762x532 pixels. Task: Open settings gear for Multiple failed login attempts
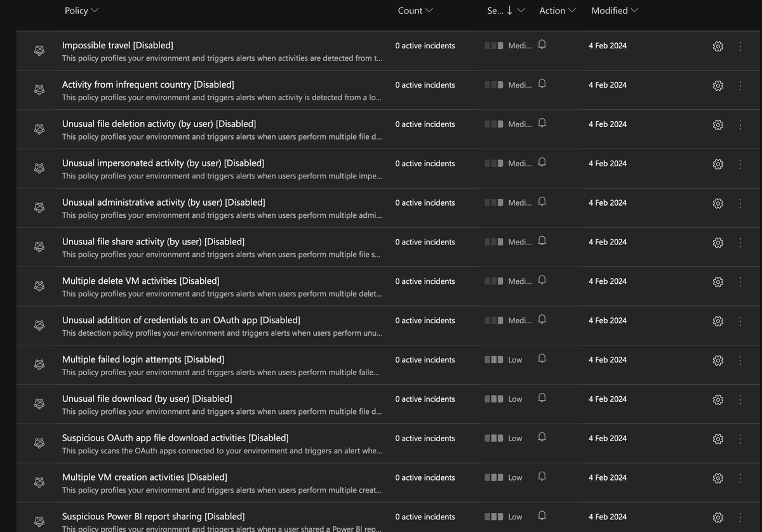coord(718,361)
